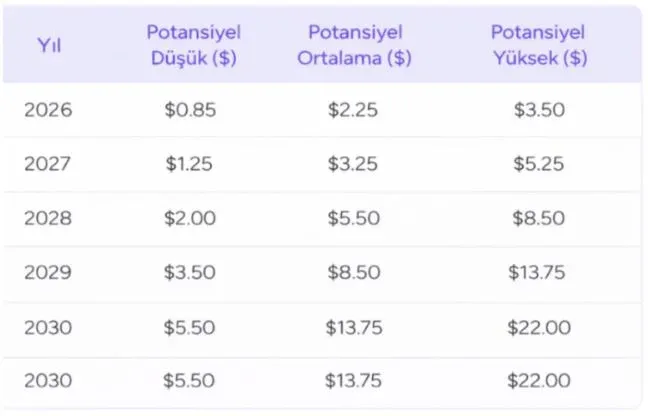Click the $5.25 high value cell
This screenshot has width=648, height=416.
tap(540, 164)
